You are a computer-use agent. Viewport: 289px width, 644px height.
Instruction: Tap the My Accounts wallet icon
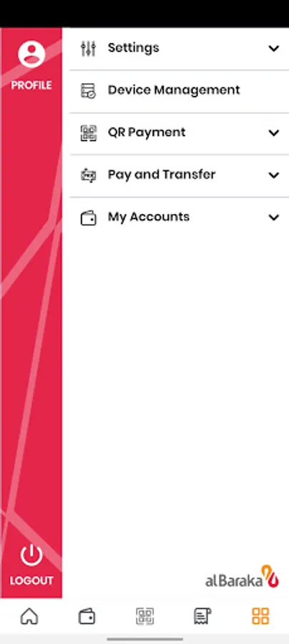tap(88, 218)
